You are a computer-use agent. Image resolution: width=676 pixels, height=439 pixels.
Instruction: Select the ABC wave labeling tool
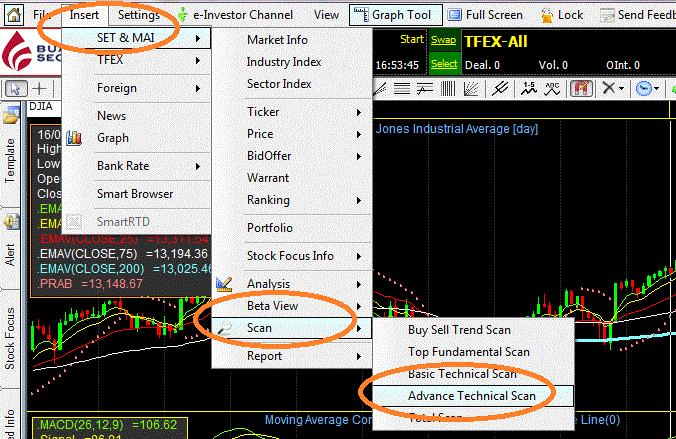pos(552,89)
